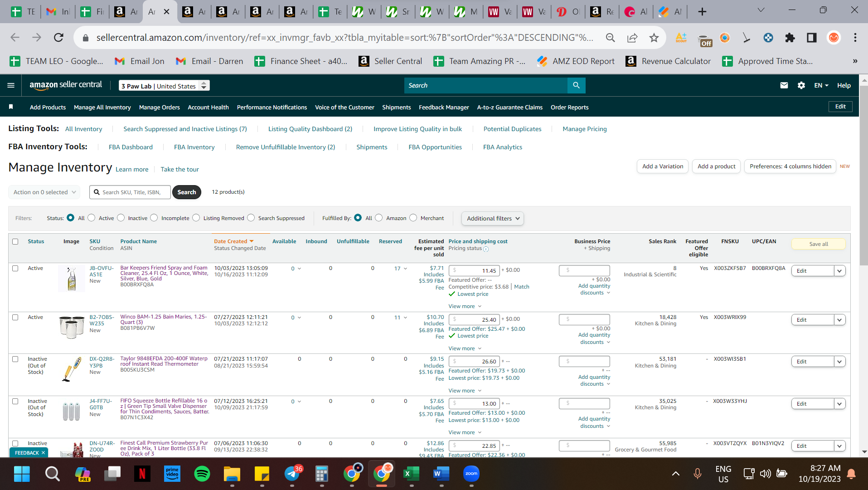
Task: Open Zoom from the taskbar
Action: tap(471, 474)
